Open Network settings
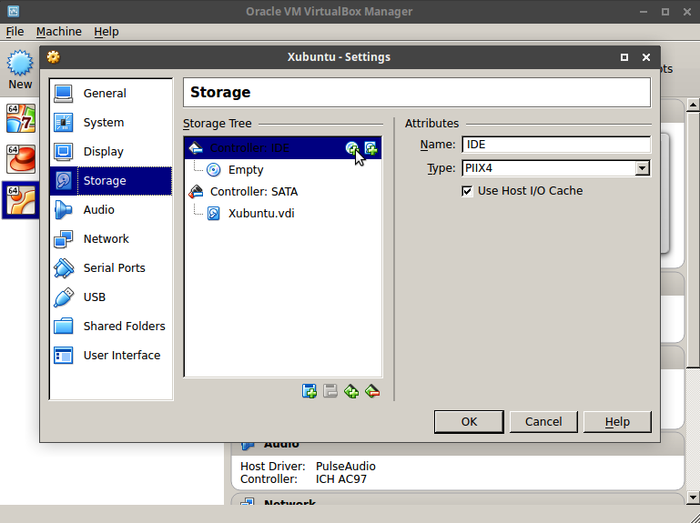 pos(111,239)
